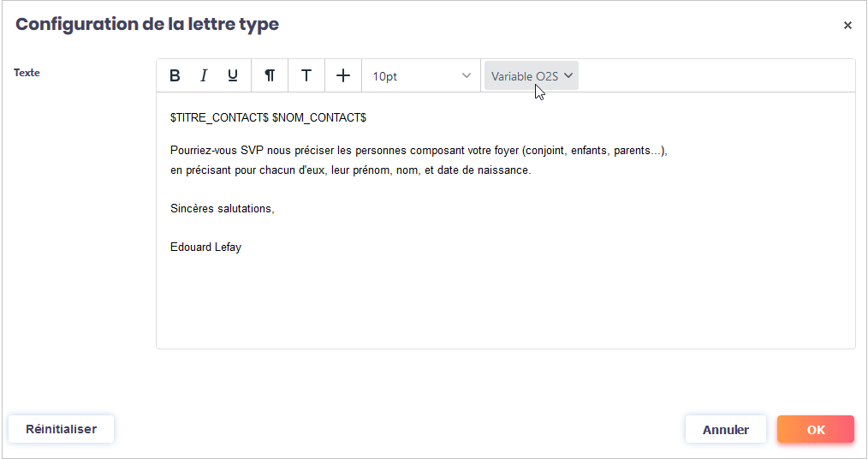Click the plus insert icon
Image resolution: width=868 pixels, height=459 pixels.
[x=343, y=75]
